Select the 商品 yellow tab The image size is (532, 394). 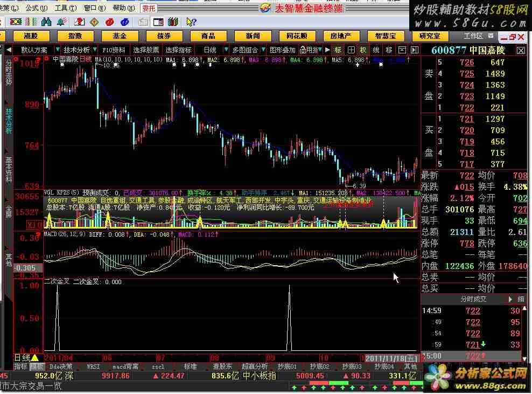208,36
